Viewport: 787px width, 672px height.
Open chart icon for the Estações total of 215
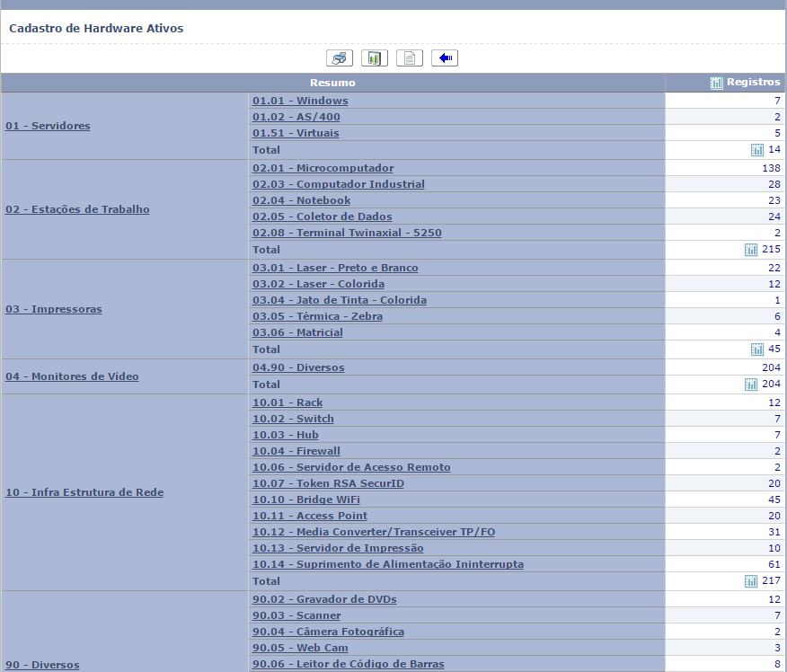[x=751, y=250]
